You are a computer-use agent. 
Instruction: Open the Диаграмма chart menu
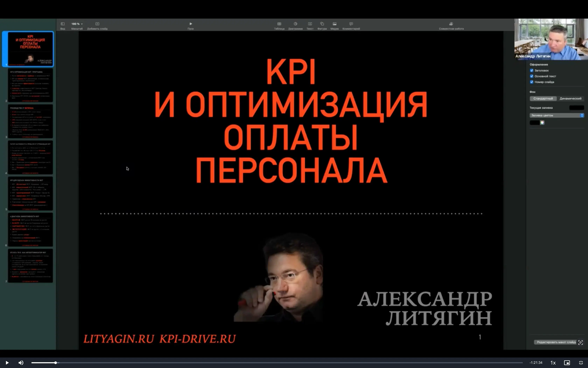[x=295, y=24]
